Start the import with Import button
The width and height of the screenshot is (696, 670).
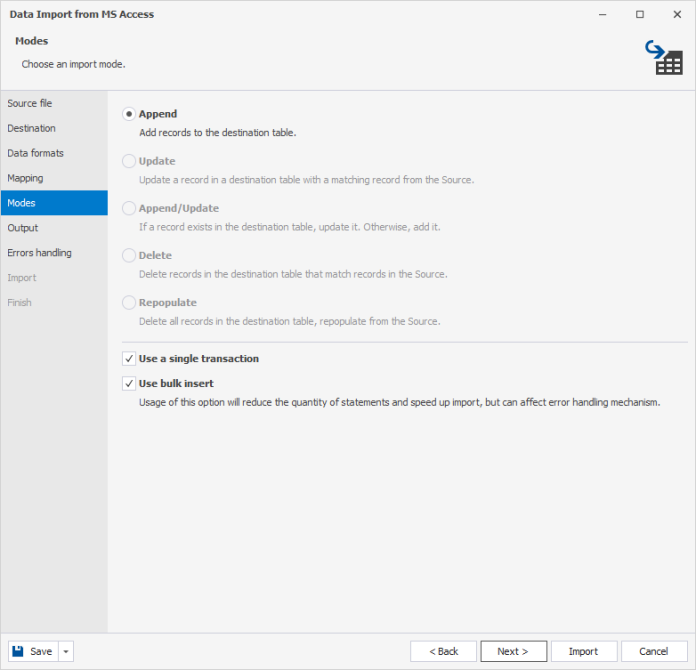click(x=584, y=651)
